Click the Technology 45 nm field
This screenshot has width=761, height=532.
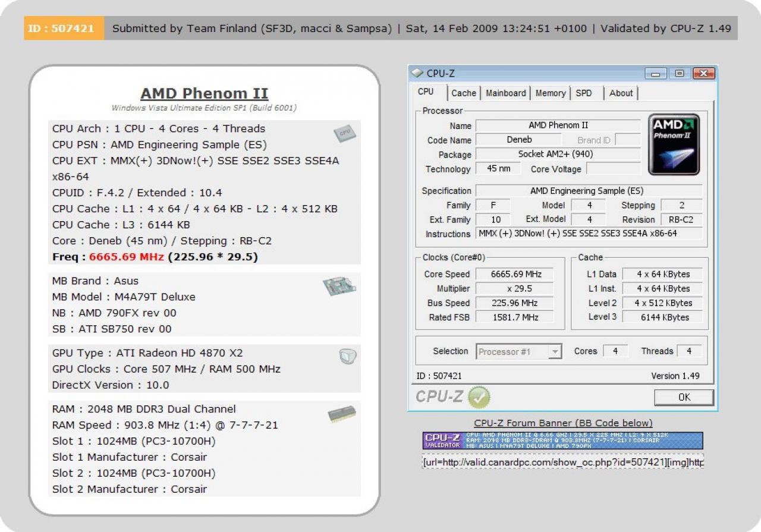[x=499, y=168]
